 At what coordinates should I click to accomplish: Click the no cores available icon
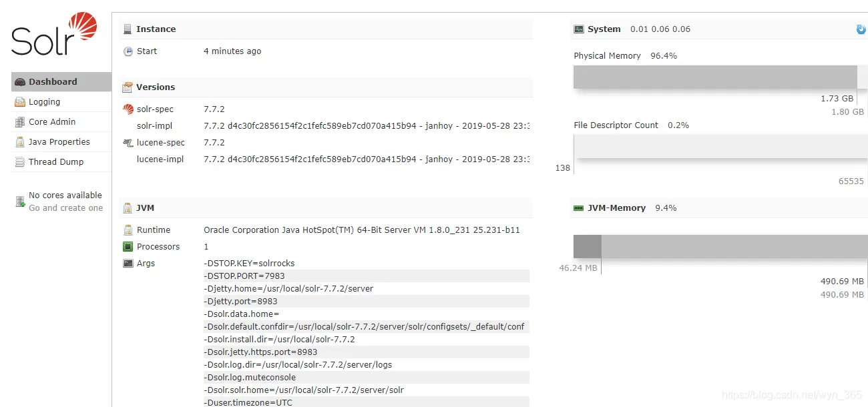(x=20, y=201)
